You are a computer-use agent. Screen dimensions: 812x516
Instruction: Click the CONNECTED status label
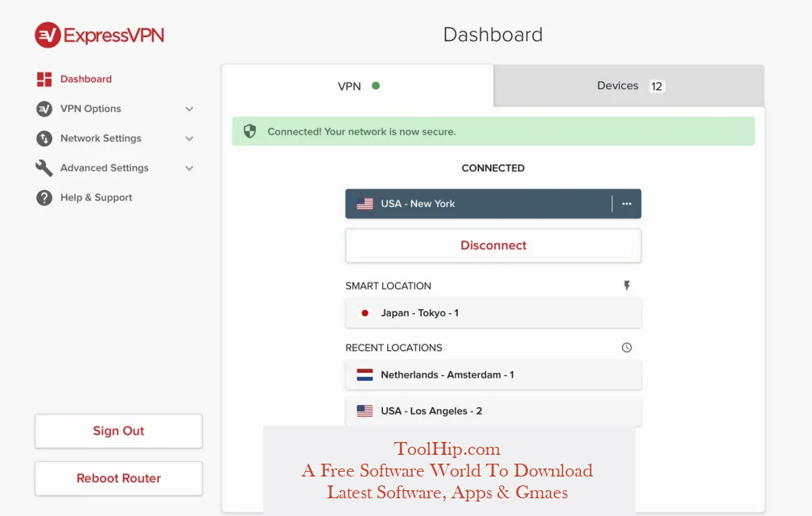click(493, 168)
